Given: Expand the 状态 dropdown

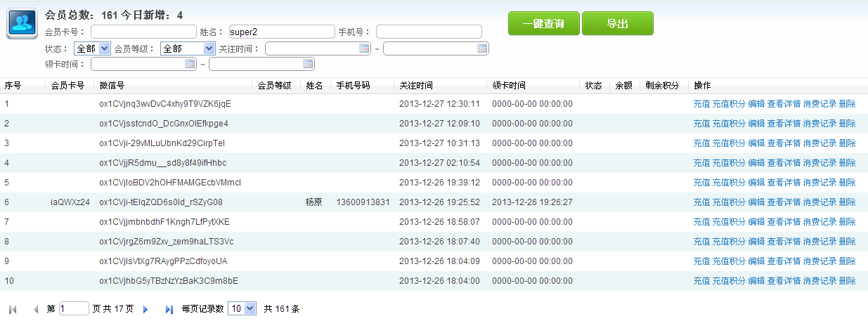Looking at the screenshot, I should 105,48.
